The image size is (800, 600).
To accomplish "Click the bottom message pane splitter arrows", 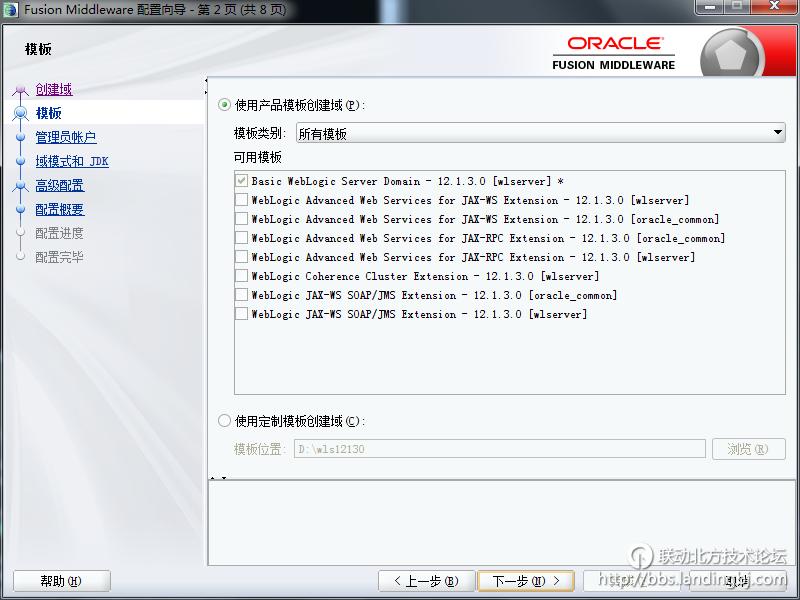I will 218,477.
